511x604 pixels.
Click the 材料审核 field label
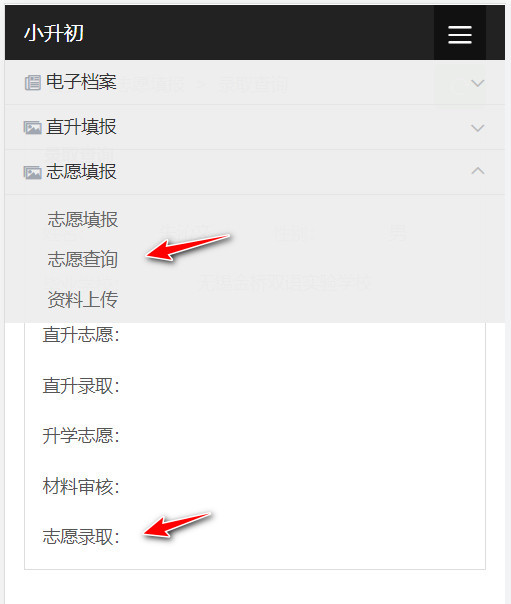81,487
